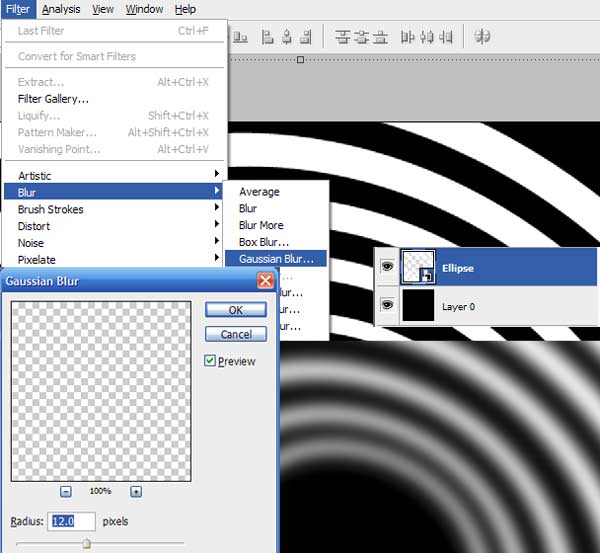
Task: Toggle the Preview checkbox
Action: click(210, 361)
